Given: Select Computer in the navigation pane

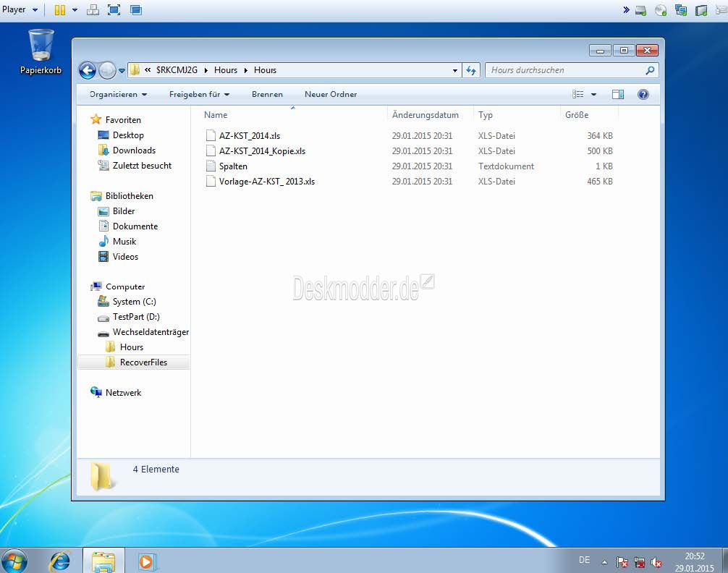Looking at the screenshot, I should click(124, 286).
